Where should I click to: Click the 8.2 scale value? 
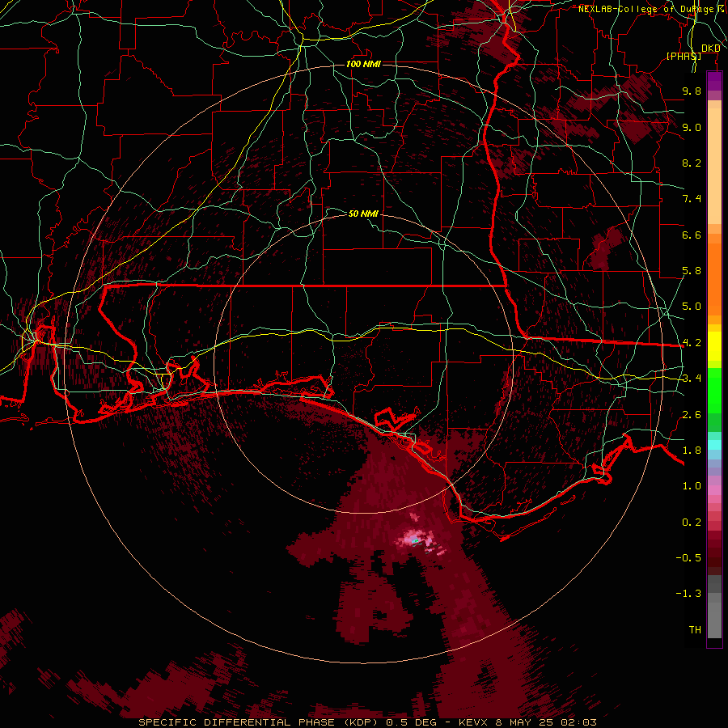[692, 163]
